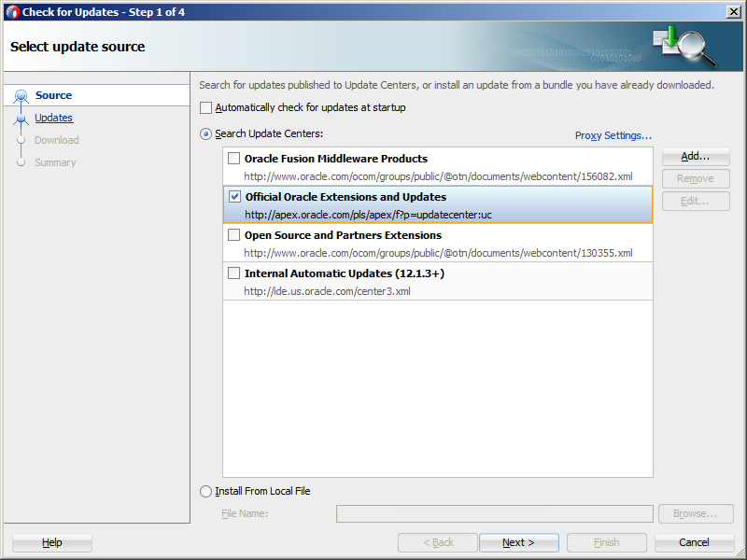The height and width of the screenshot is (560, 747).
Task: Click the Edit... button
Action: point(696,201)
